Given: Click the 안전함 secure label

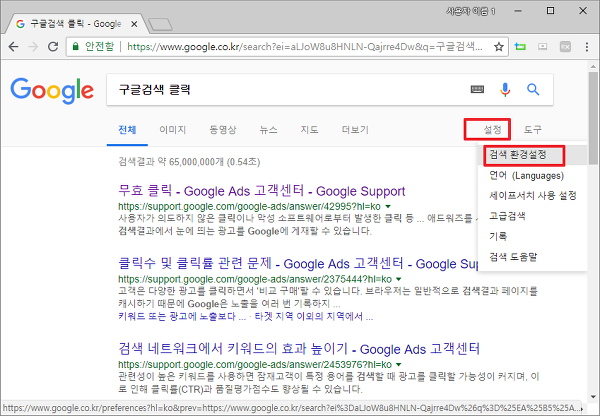Looking at the screenshot, I should (x=99, y=47).
